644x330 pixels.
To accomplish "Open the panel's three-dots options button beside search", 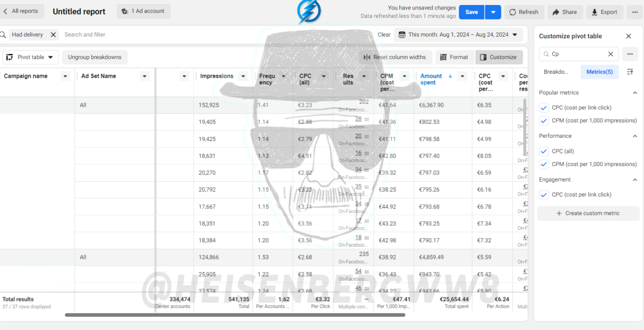I will [630, 54].
